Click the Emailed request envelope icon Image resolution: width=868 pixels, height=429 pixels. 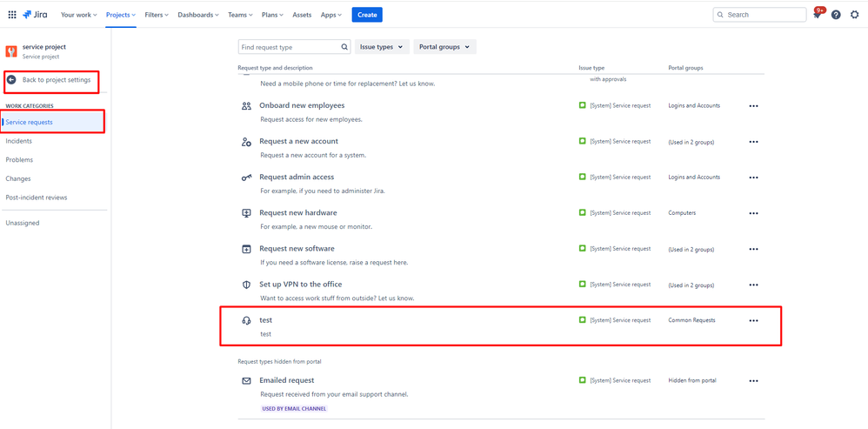[247, 381]
